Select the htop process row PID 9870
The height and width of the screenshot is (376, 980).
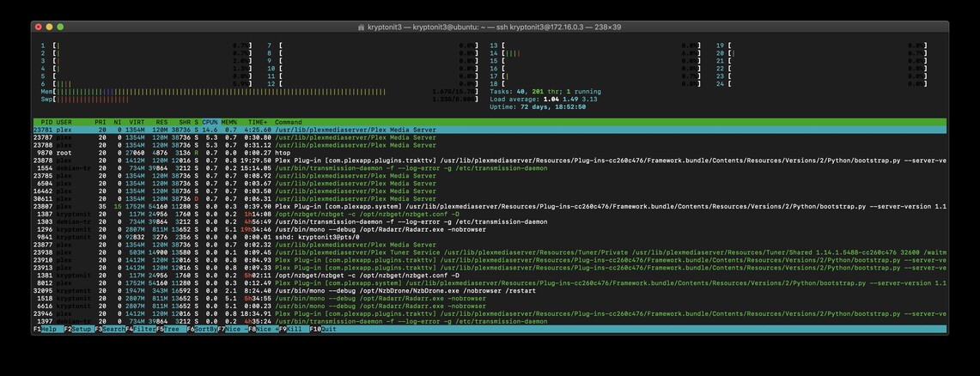pyautogui.click(x=490, y=153)
